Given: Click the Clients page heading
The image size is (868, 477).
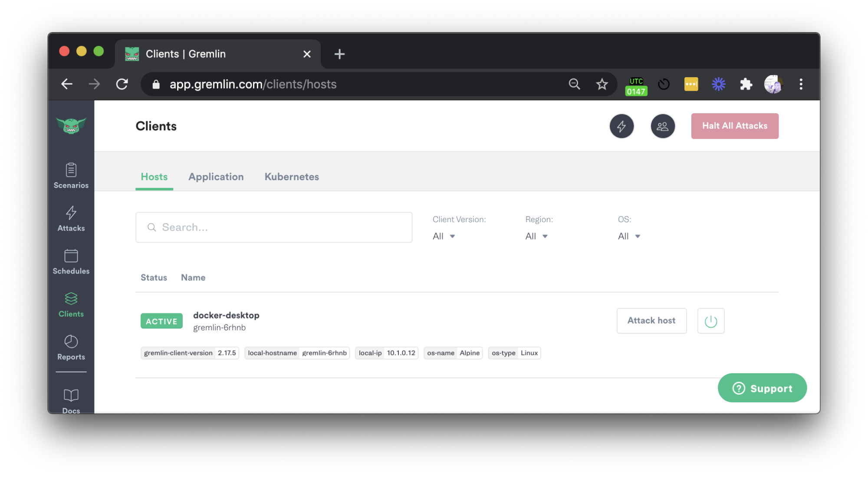Looking at the screenshot, I should coord(156,126).
